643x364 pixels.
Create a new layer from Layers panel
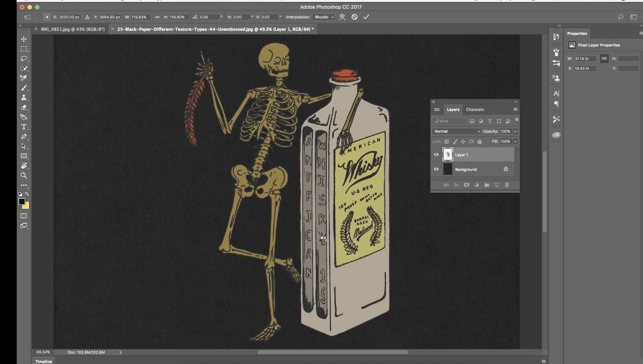coord(497,185)
